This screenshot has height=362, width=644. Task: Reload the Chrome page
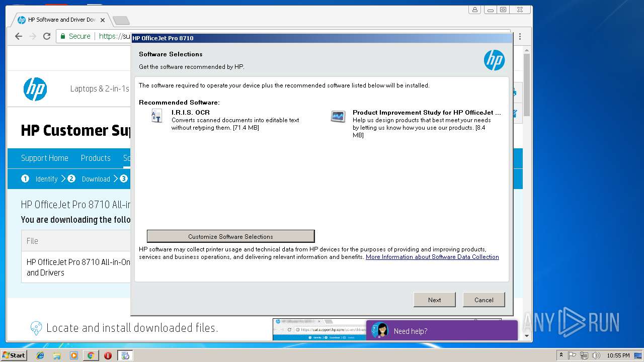pos(47,36)
